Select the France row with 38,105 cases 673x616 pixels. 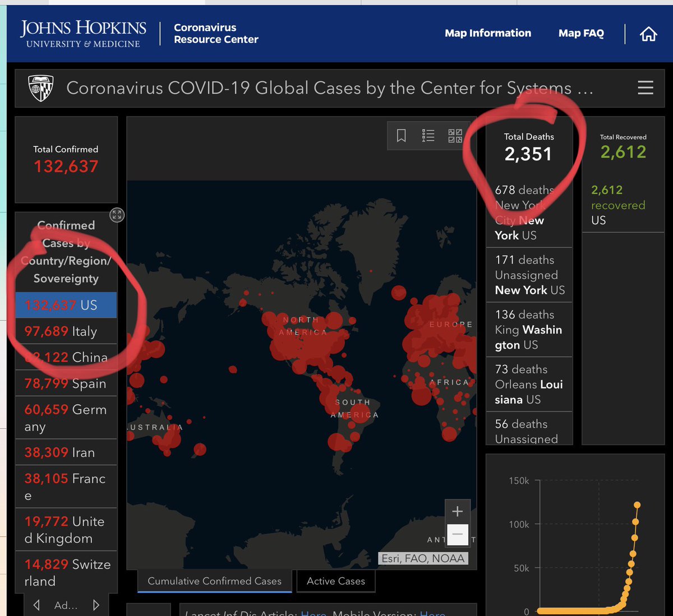click(x=66, y=487)
